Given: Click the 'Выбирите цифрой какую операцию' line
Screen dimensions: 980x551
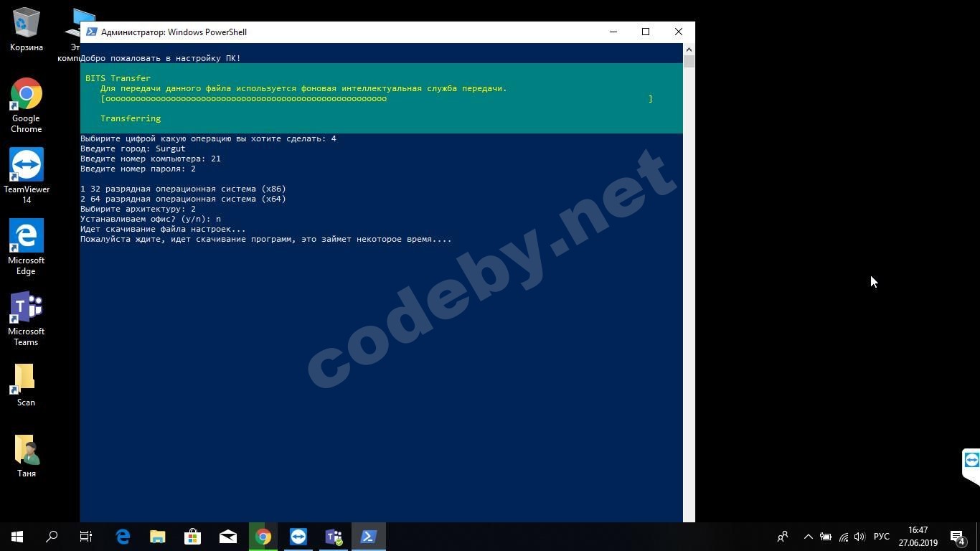Looking at the screenshot, I should [208, 138].
